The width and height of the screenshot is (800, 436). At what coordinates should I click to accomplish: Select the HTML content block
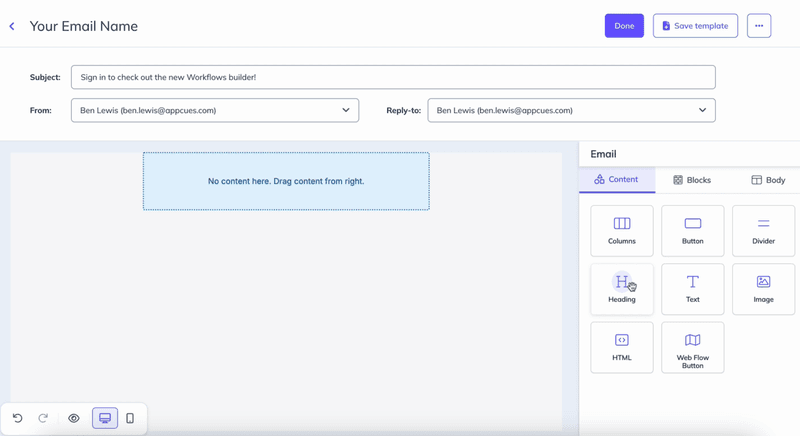[x=621, y=347]
